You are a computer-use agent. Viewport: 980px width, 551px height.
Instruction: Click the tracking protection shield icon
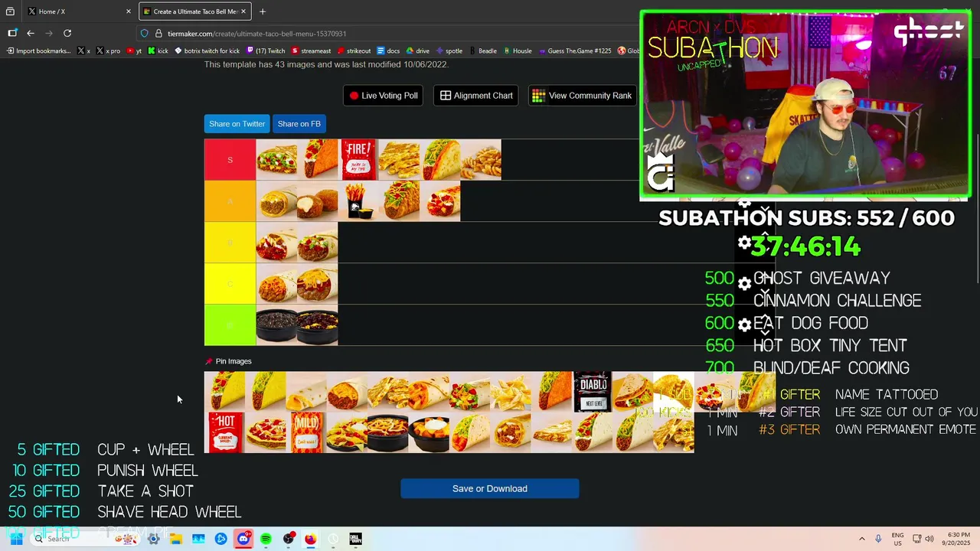click(x=144, y=34)
